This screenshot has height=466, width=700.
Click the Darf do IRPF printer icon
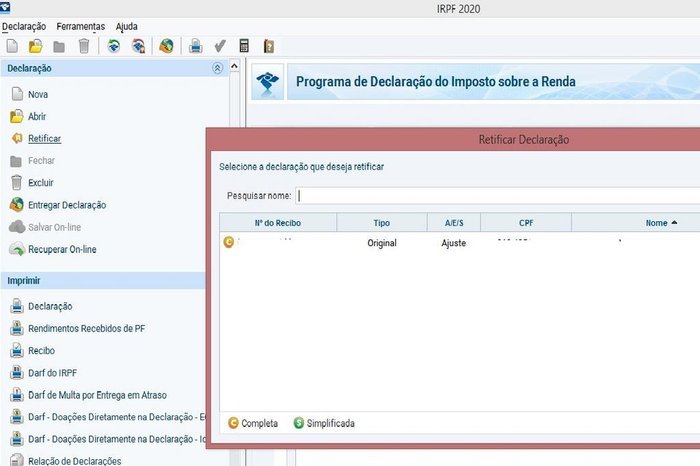point(17,372)
